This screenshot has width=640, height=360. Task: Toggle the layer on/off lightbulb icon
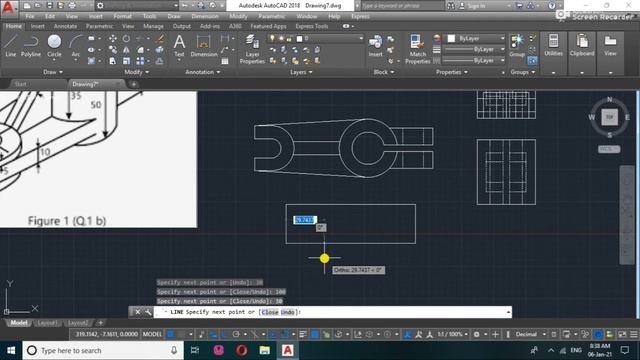click(273, 38)
